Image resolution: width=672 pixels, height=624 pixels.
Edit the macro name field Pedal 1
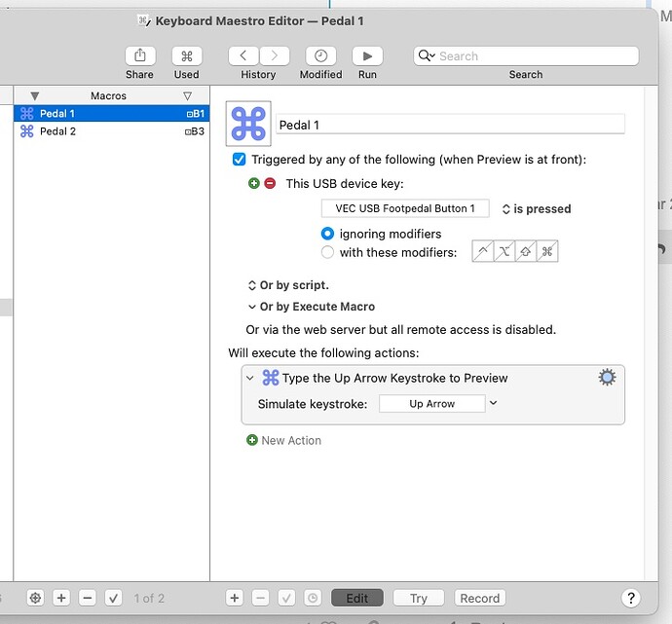(x=450, y=125)
